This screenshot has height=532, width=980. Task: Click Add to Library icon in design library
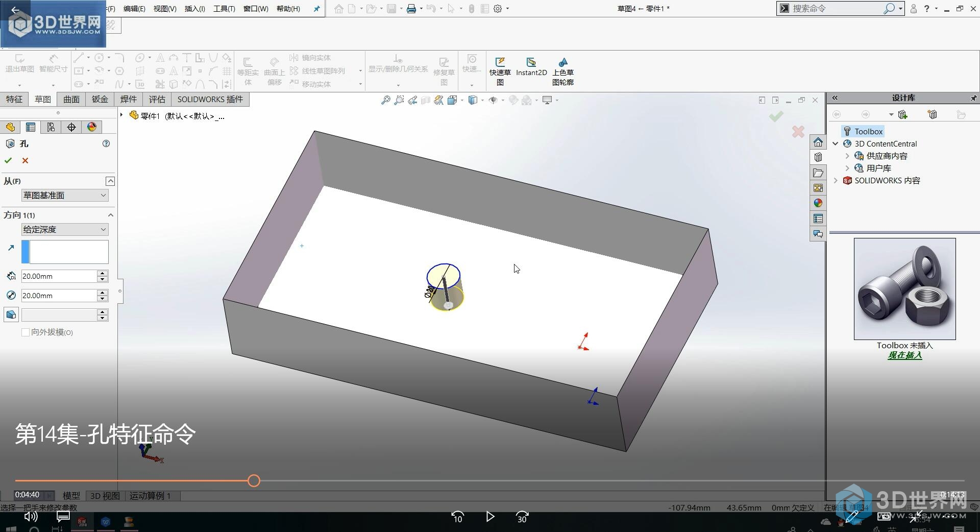tap(902, 114)
